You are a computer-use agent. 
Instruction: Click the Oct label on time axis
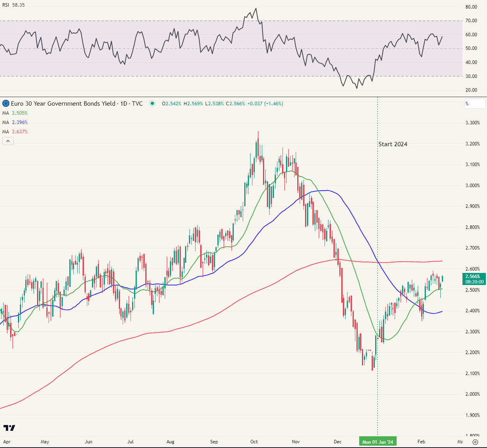(254, 442)
